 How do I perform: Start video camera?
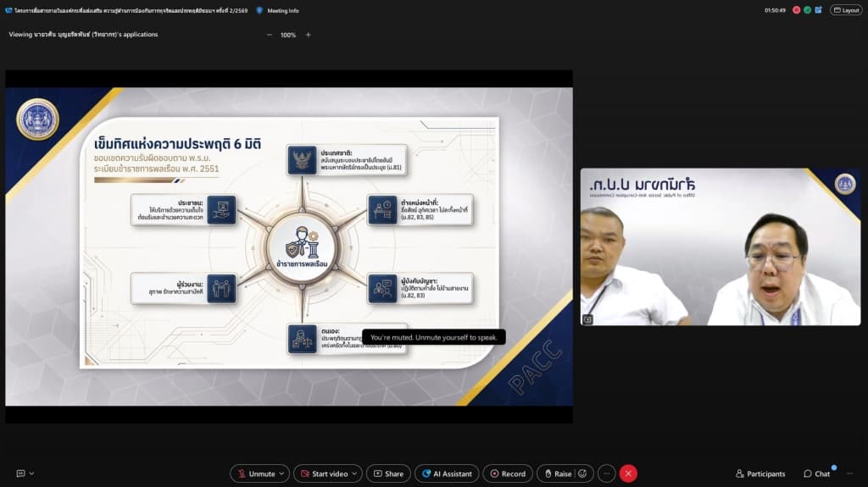point(325,473)
